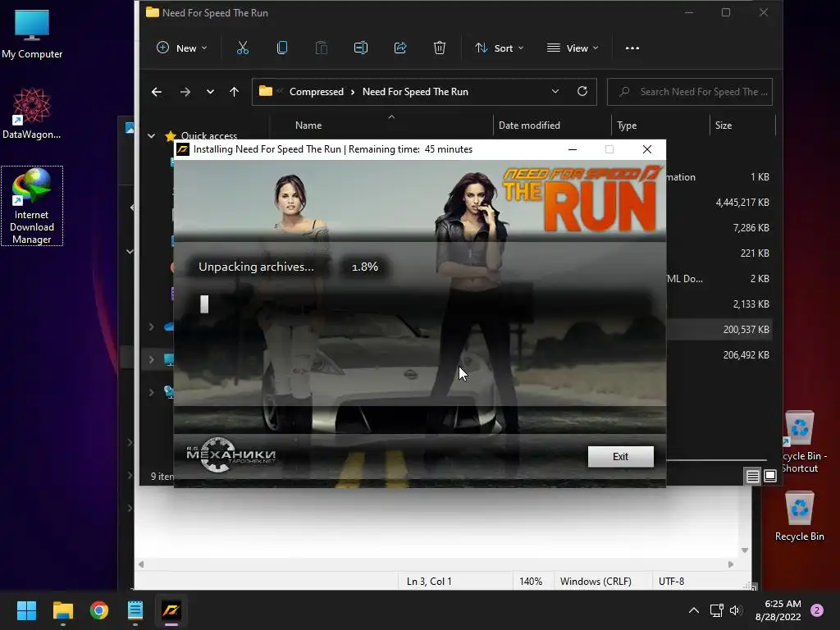This screenshot has height=630, width=840.
Task: Open the clock showing 6:25 AM
Action: (x=778, y=610)
